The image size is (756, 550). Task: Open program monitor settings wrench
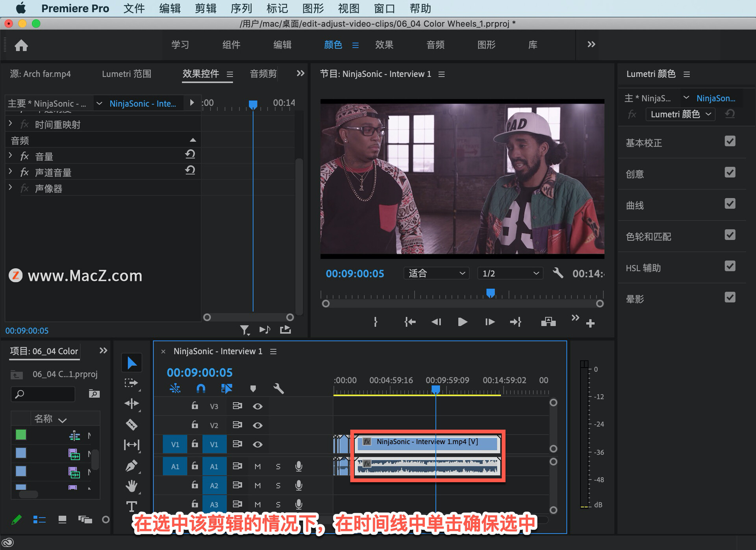(x=558, y=273)
